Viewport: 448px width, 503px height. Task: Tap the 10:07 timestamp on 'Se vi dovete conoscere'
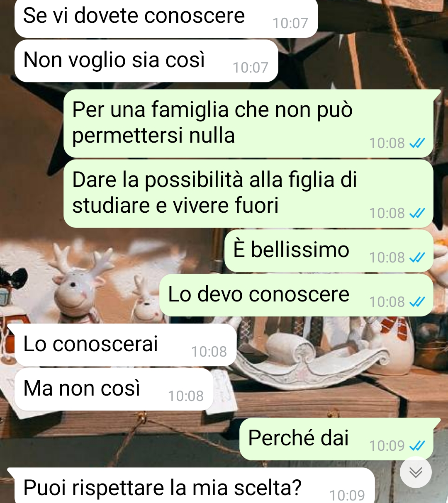pyautogui.click(x=290, y=23)
